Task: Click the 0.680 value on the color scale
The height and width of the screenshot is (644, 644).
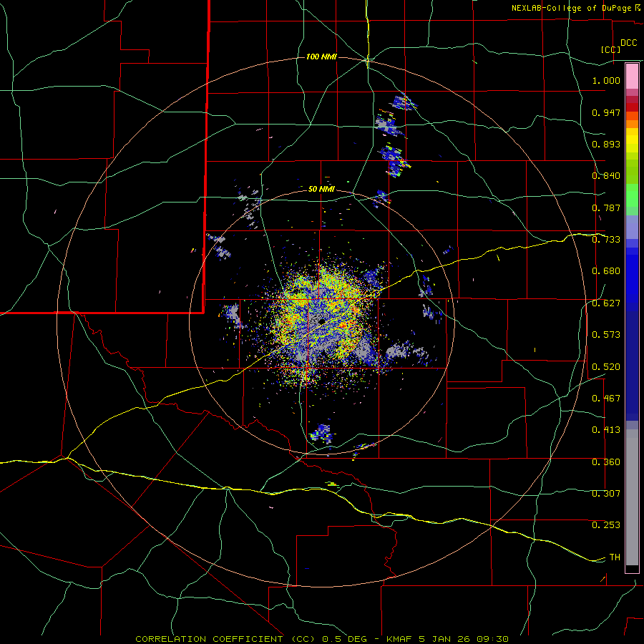Action: (606, 271)
